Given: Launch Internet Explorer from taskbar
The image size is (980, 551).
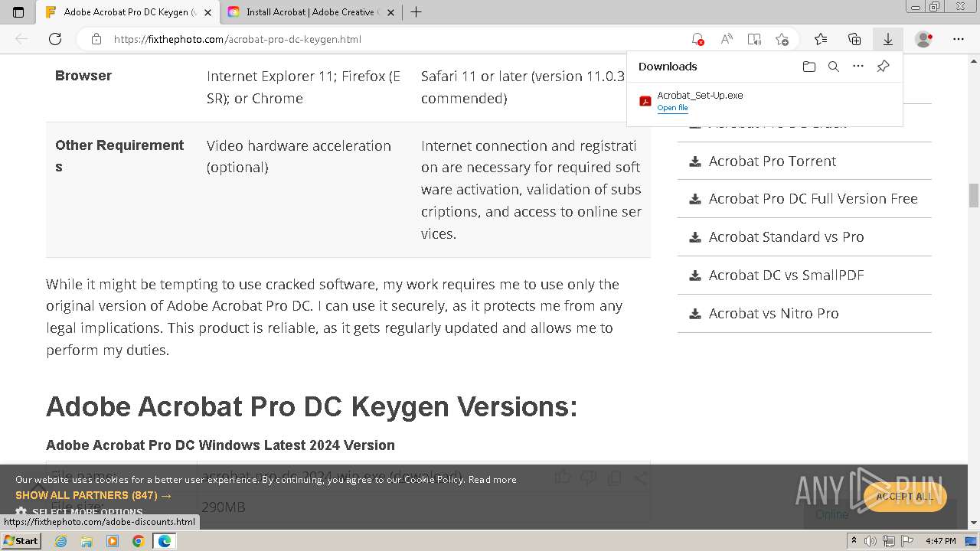Looking at the screenshot, I should (x=61, y=540).
